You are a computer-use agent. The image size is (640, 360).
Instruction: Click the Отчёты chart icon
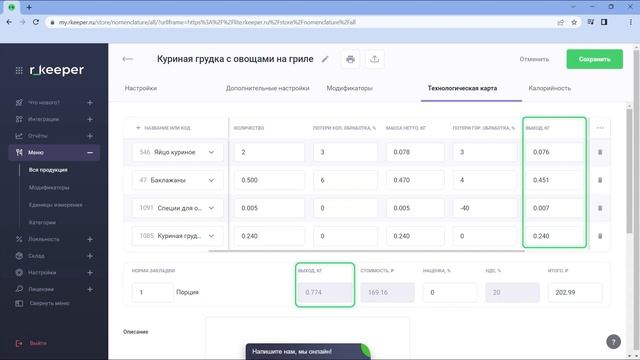(19, 136)
